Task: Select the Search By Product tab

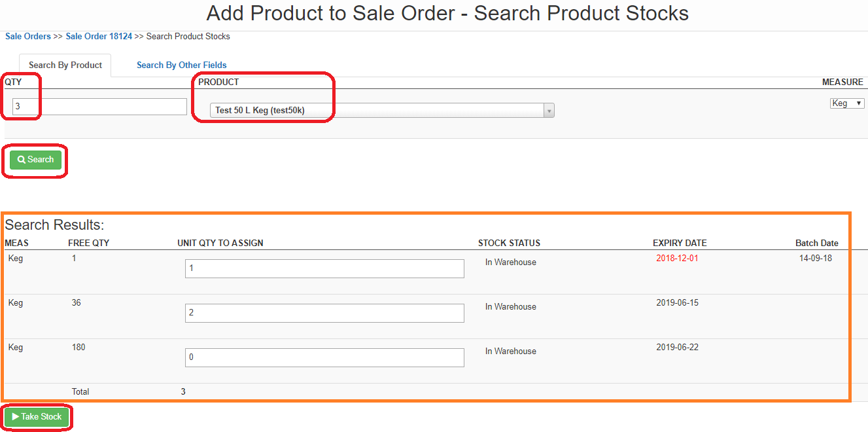Action: 65,65
